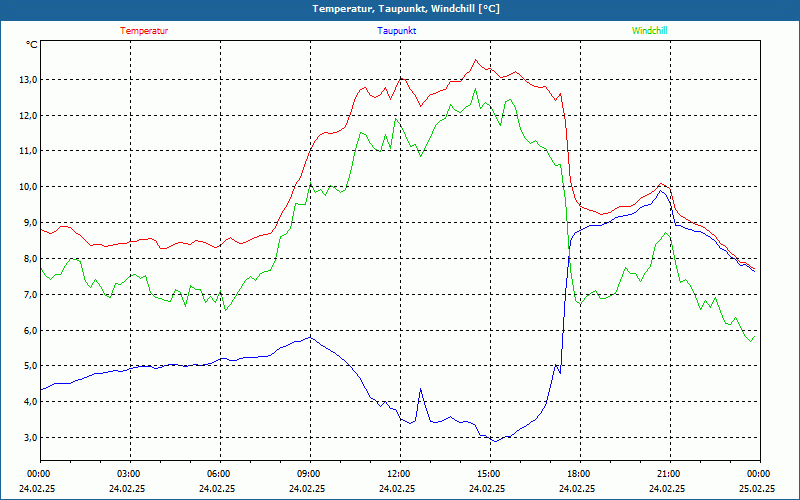The width and height of the screenshot is (800, 500).
Task: Click the blue "Taupunkt" legend label
Action: point(396,31)
